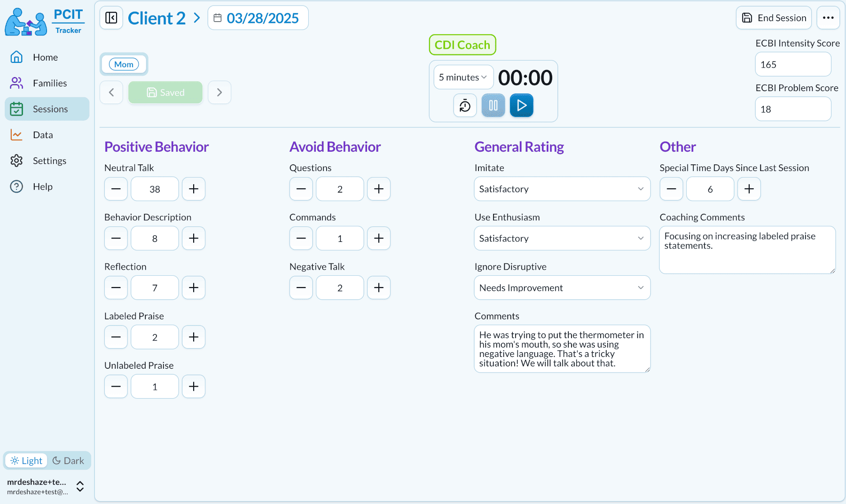Collapse the sidebar panel icon
Viewport: 846px width, 504px height.
point(111,18)
